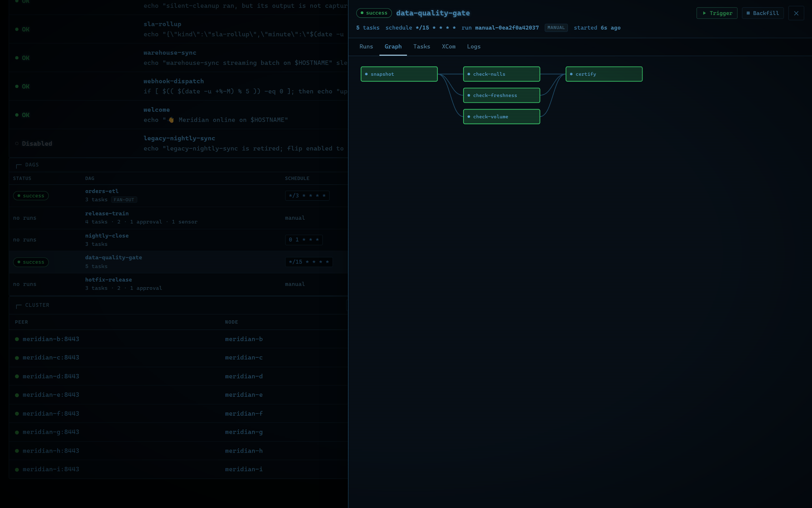Viewport: 812px width, 508px height.
Task: Select peer meridian-g:8443
Action: click(51, 432)
